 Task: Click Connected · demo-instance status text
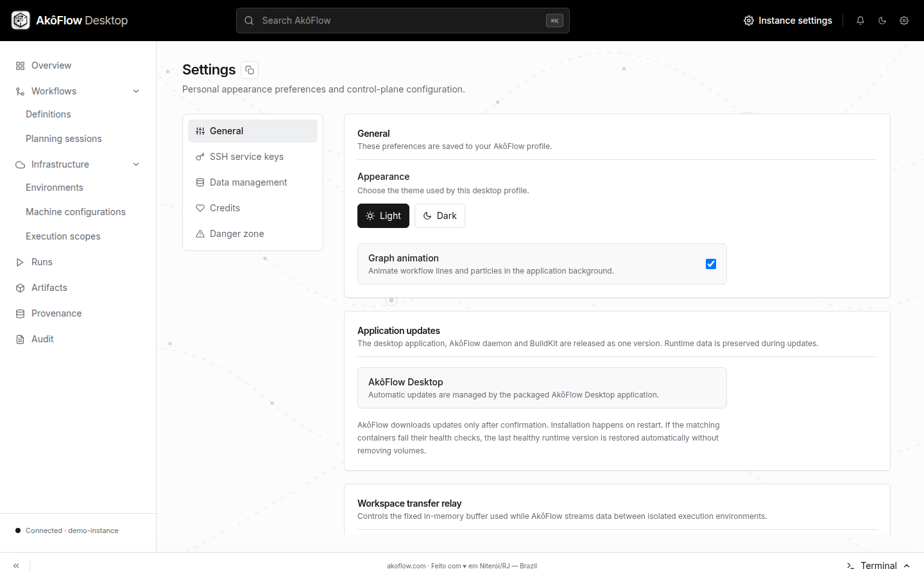pos(72,530)
